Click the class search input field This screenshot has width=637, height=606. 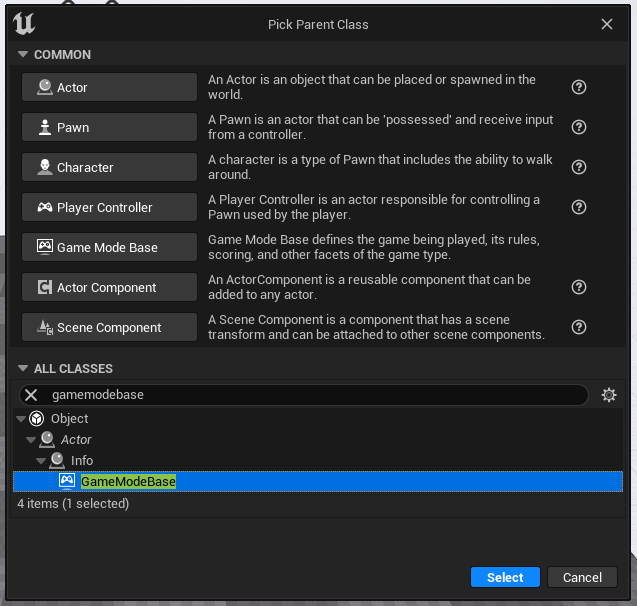[310, 395]
